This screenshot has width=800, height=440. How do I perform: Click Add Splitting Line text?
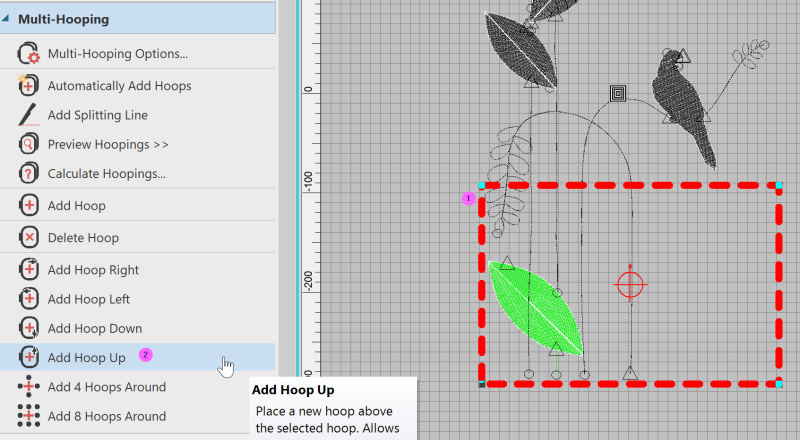coord(98,115)
